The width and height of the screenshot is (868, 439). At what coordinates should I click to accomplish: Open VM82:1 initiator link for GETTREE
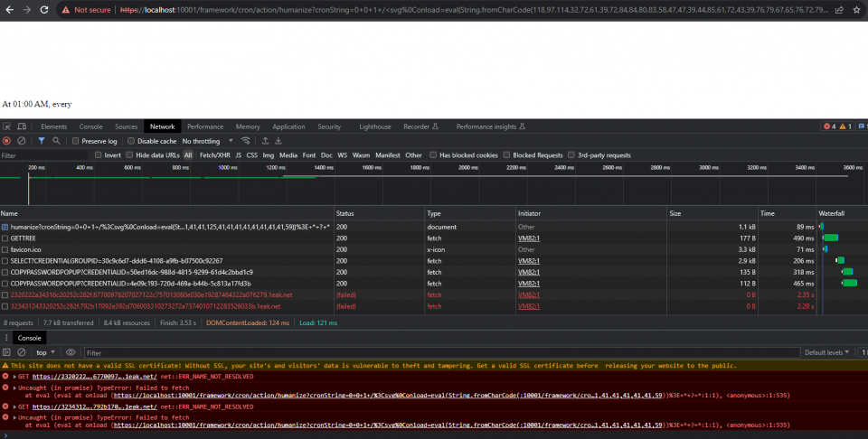[529, 238]
